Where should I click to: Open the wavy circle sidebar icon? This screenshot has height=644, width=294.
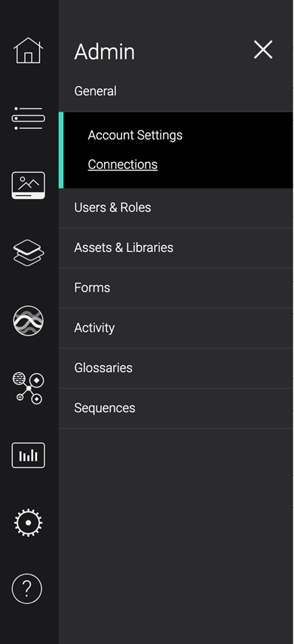29,320
